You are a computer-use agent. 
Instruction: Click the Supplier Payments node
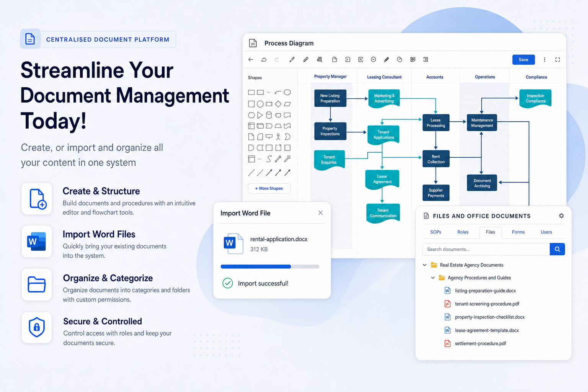tap(436, 193)
